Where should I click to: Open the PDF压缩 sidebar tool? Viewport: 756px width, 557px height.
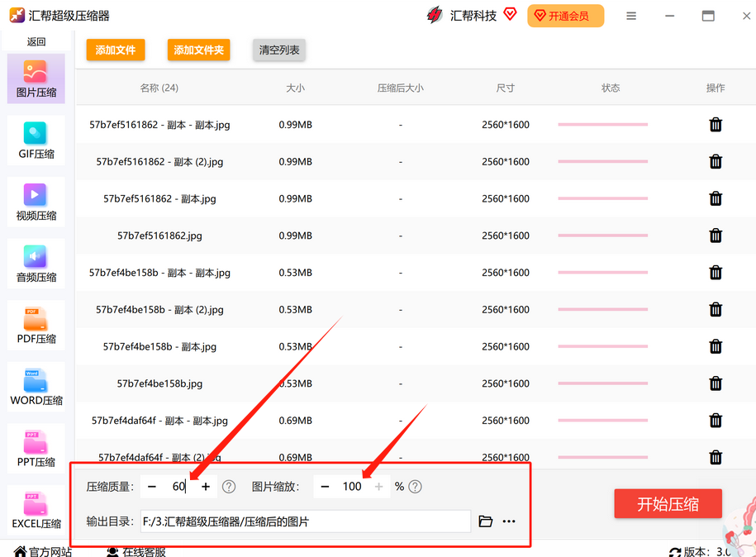(36, 326)
